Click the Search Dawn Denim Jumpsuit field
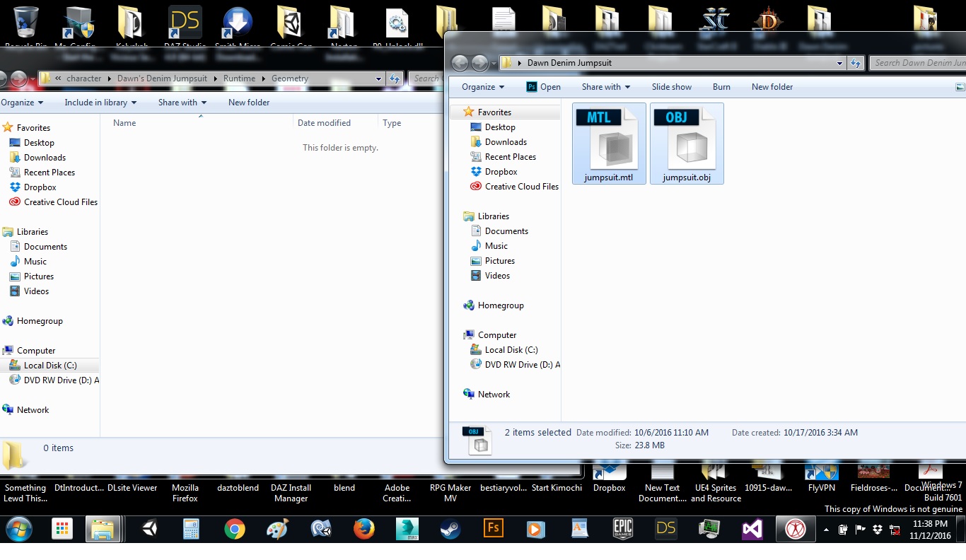The image size is (966, 560). point(918,63)
